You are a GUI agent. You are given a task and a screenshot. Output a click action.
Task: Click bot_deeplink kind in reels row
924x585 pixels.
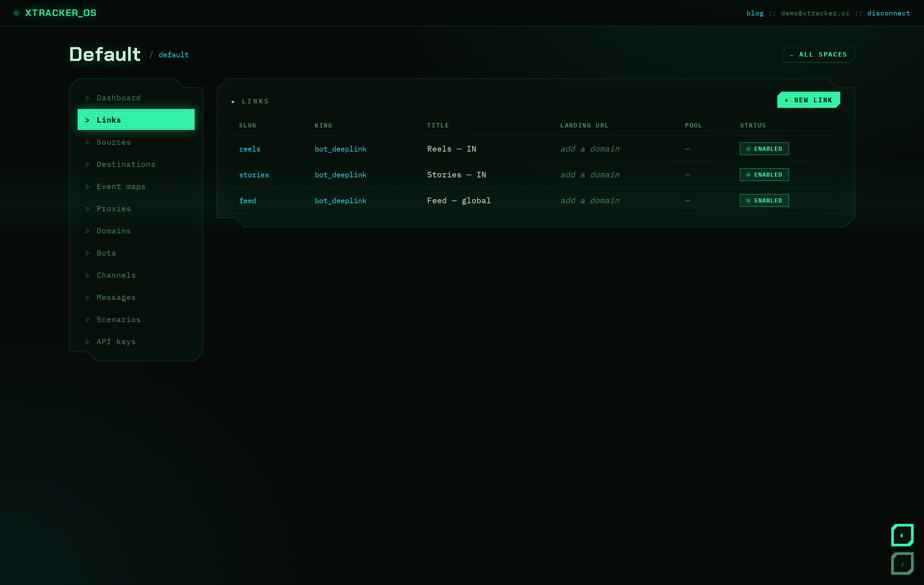pyautogui.click(x=340, y=149)
